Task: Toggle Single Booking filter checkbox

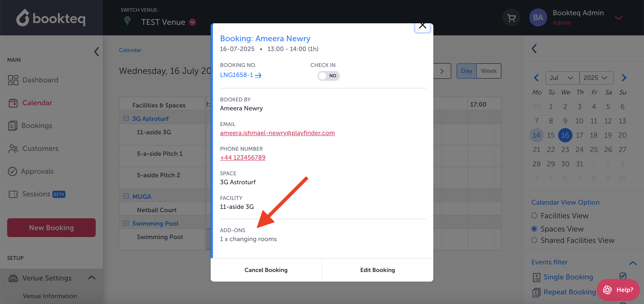Action: [x=623, y=276]
